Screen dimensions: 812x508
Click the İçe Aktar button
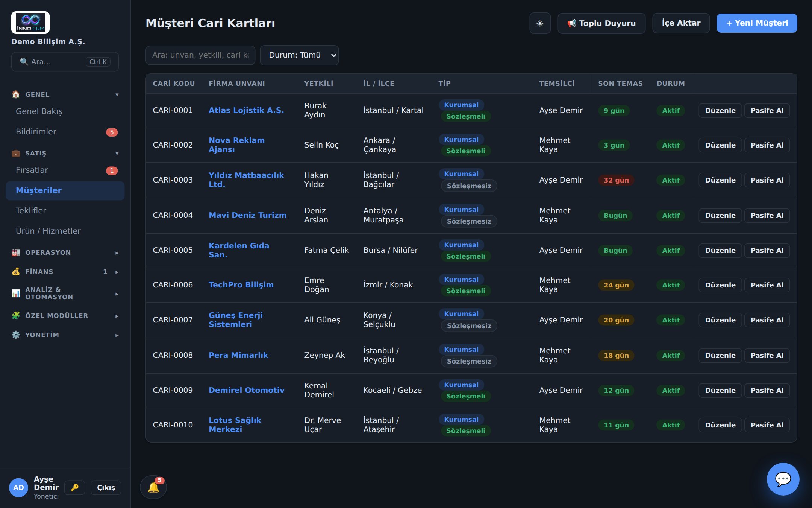681,23
